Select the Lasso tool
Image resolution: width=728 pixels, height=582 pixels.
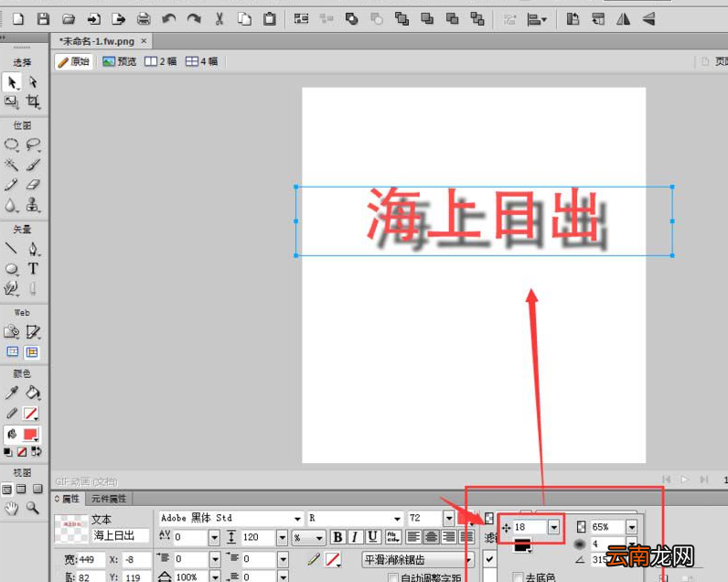click(x=33, y=145)
